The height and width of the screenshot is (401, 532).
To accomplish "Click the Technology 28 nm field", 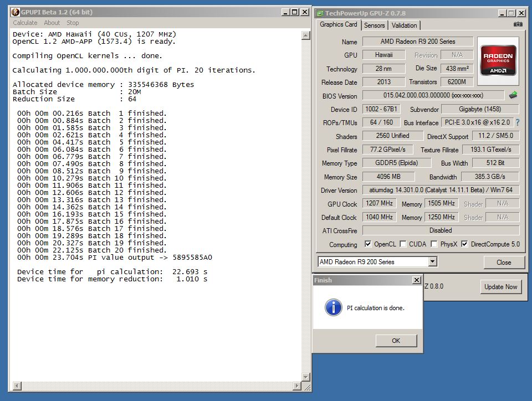I will (383, 69).
